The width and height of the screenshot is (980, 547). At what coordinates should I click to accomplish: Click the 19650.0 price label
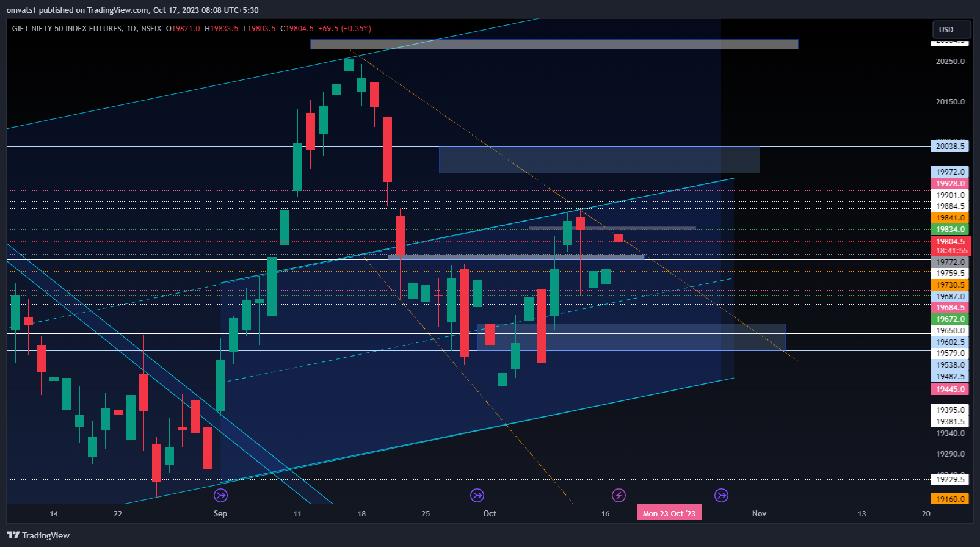950,331
